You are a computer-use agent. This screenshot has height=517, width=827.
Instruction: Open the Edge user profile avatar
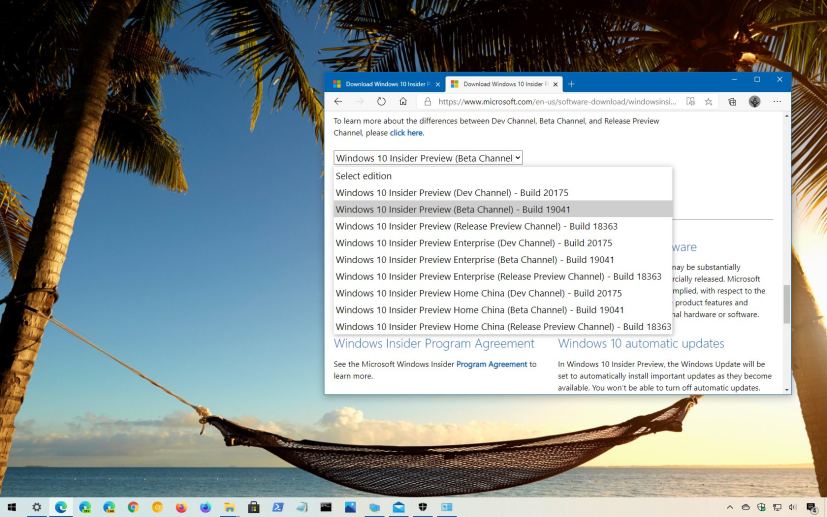754,102
